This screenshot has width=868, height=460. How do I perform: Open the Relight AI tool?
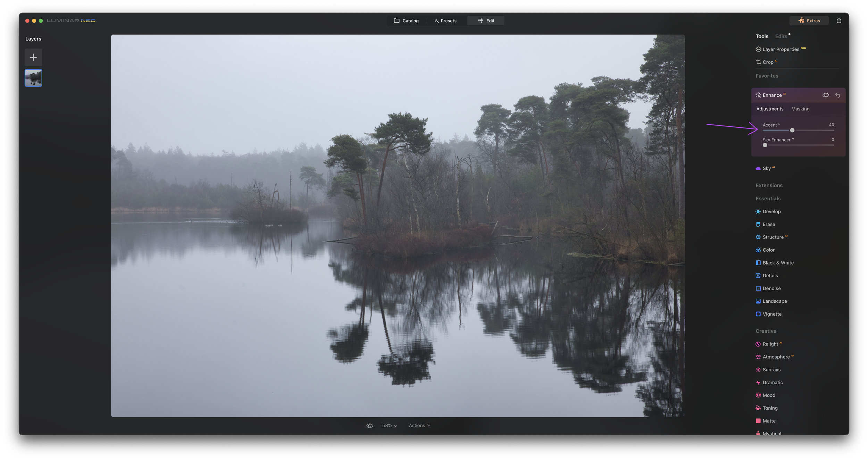pos(770,344)
